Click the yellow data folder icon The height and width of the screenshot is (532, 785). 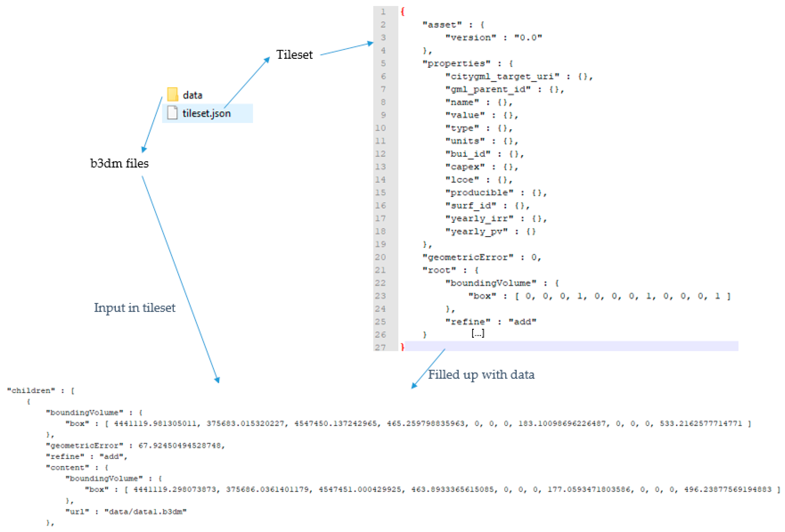click(x=172, y=94)
